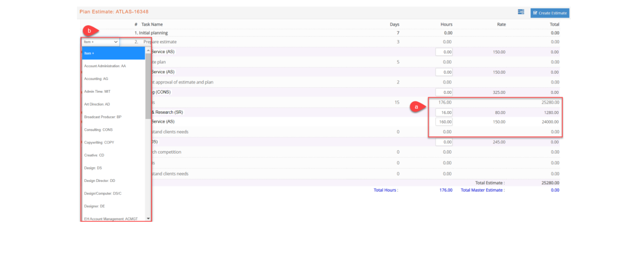Click the hours field on the 325.00 rate row
This screenshot has height=261, width=644.
444,92
